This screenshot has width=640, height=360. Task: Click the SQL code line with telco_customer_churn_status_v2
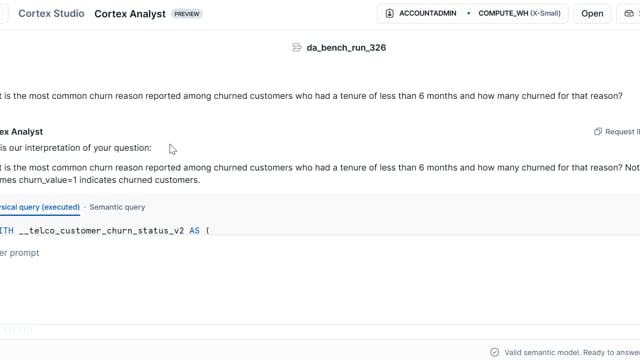click(104, 231)
